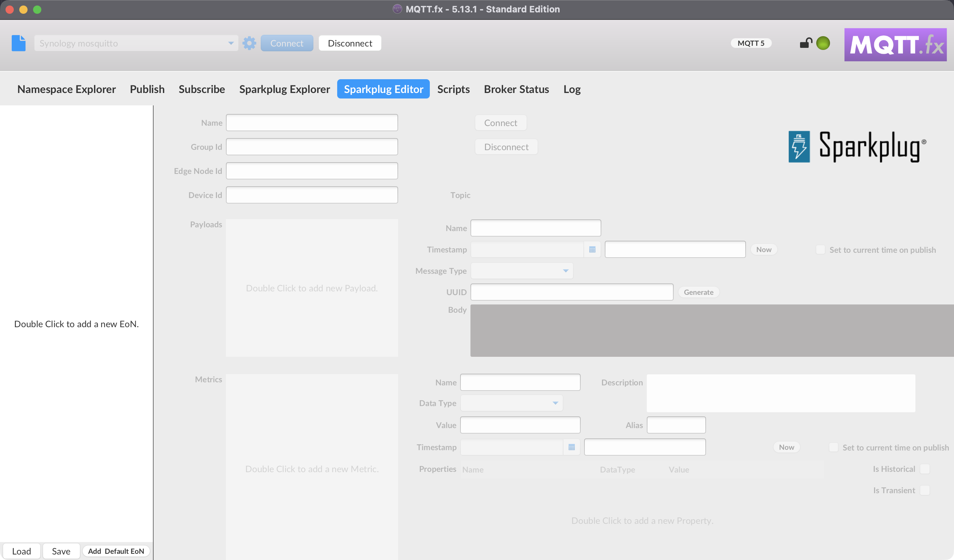Click the metric Description text area
Screen dimensions: 954x560
[781, 393]
